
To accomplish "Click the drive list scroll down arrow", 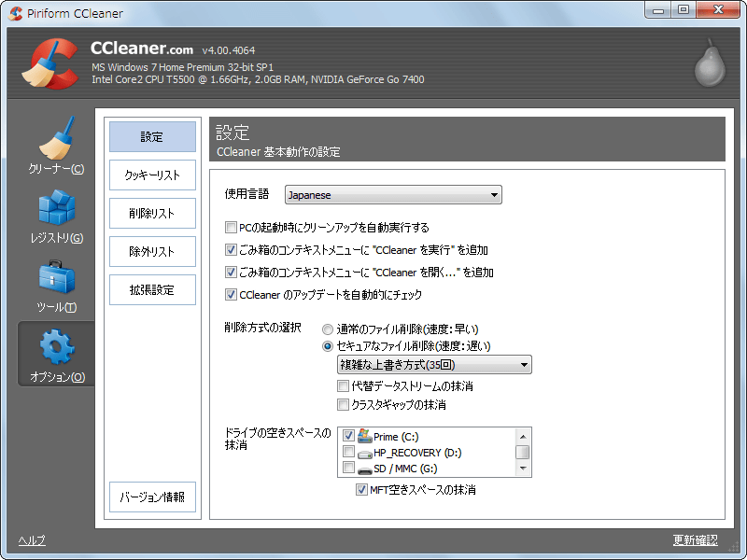I will point(523,469).
